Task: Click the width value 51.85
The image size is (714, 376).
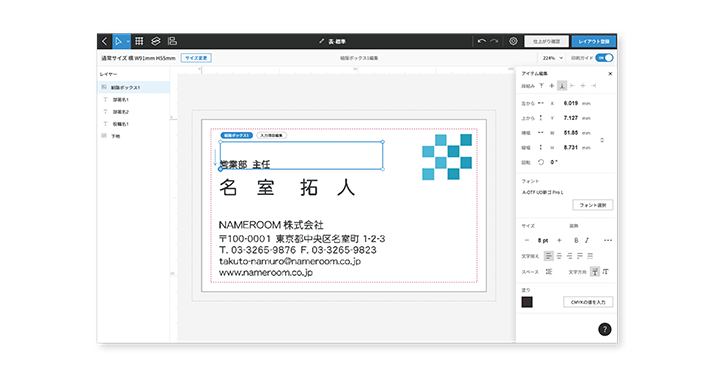Action: [571, 133]
